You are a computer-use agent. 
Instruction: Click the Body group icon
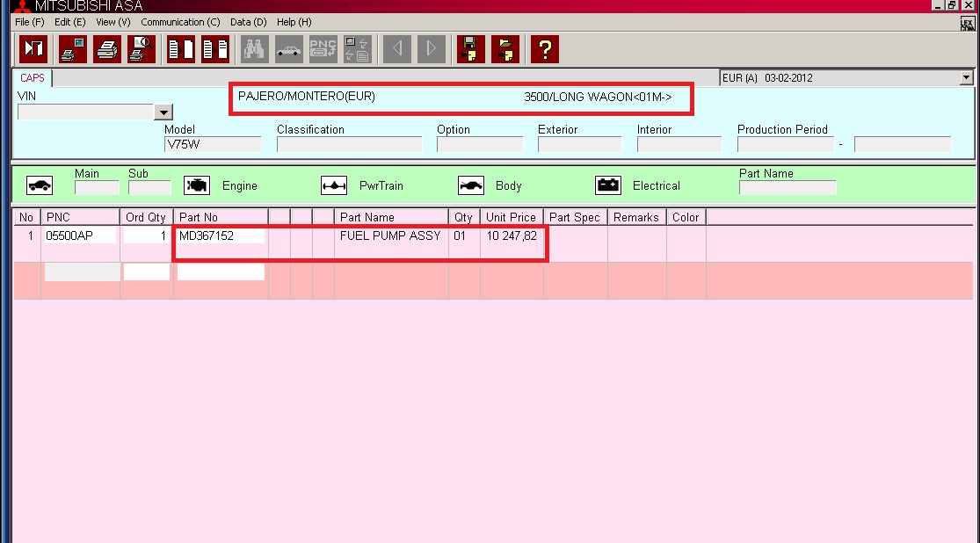[471, 185]
